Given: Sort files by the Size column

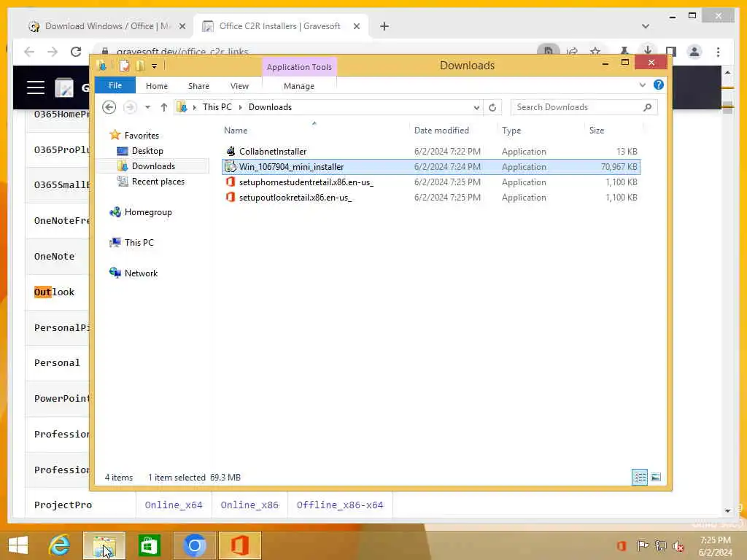Looking at the screenshot, I should [597, 131].
